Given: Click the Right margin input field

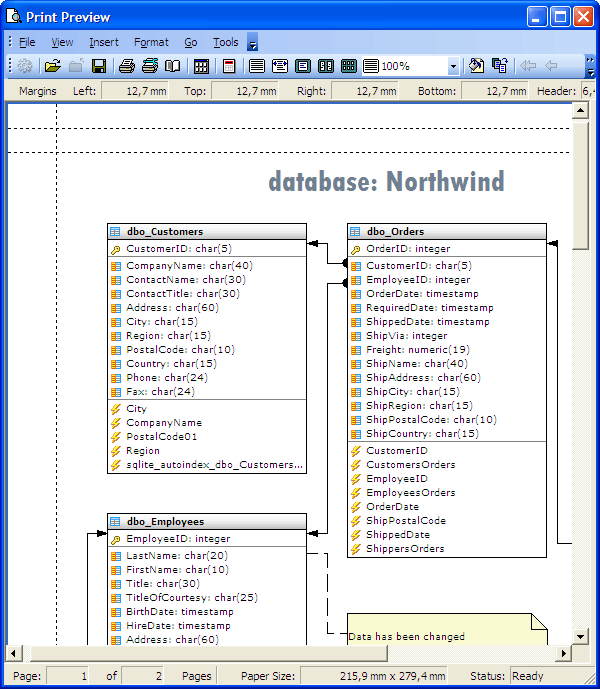Looking at the screenshot, I should tap(365, 91).
